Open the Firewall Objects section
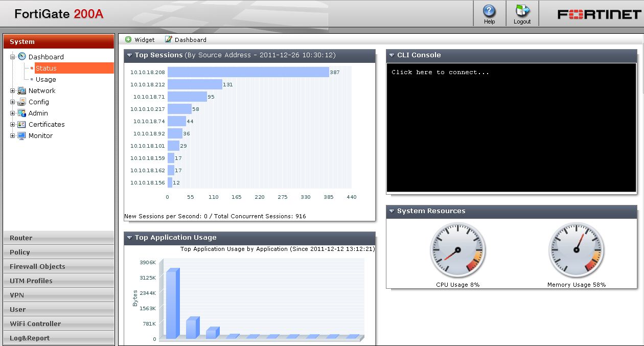The height and width of the screenshot is (346, 644). point(59,266)
